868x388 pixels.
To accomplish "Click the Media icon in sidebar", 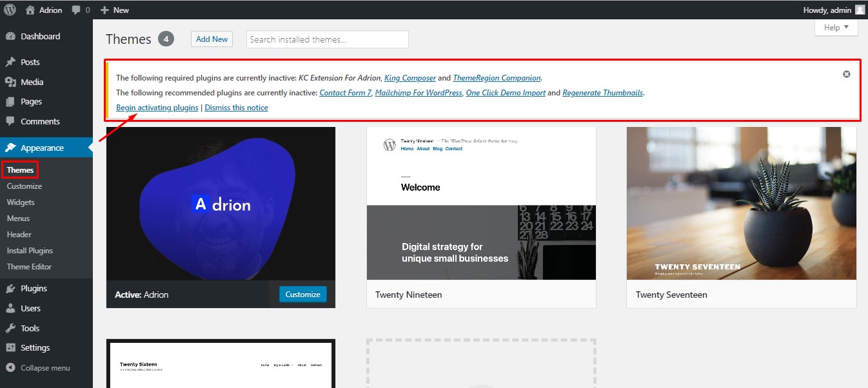I will 10,82.
